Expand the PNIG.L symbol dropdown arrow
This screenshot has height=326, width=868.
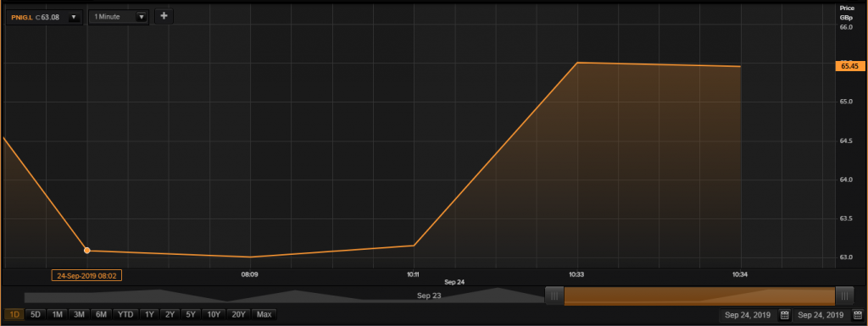[x=73, y=18]
